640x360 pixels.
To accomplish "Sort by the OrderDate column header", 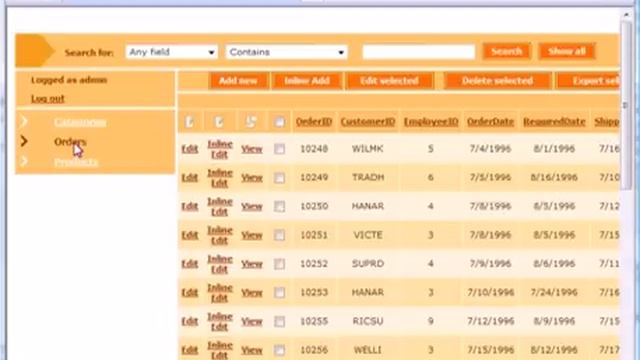I will (490, 122).
